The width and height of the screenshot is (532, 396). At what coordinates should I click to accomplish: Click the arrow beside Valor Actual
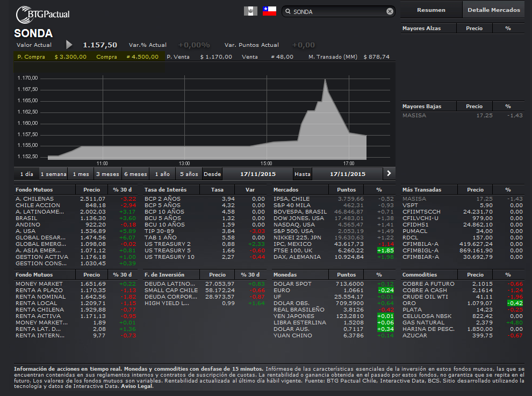pos(69,45)
